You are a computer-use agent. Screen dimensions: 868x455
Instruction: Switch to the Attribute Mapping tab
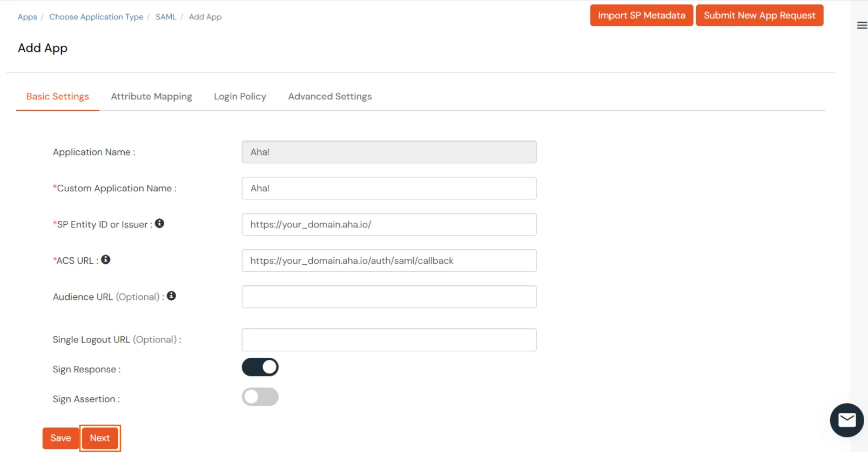click(151, 96)
